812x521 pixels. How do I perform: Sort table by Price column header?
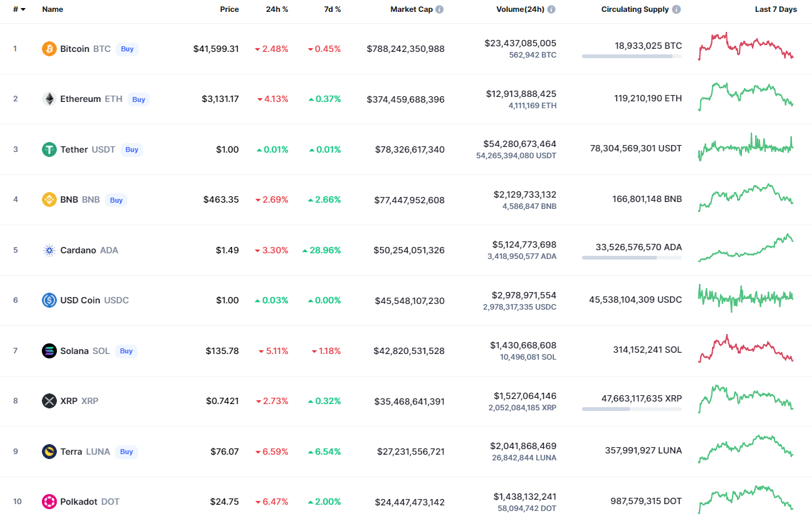pyautogui.click(x=229, y=9)
